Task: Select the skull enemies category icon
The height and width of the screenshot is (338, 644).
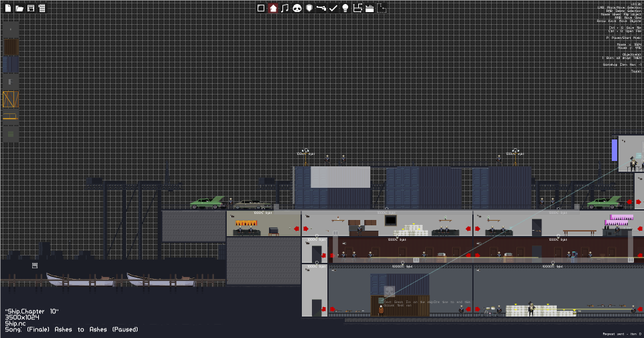Action: coord(297,8)
